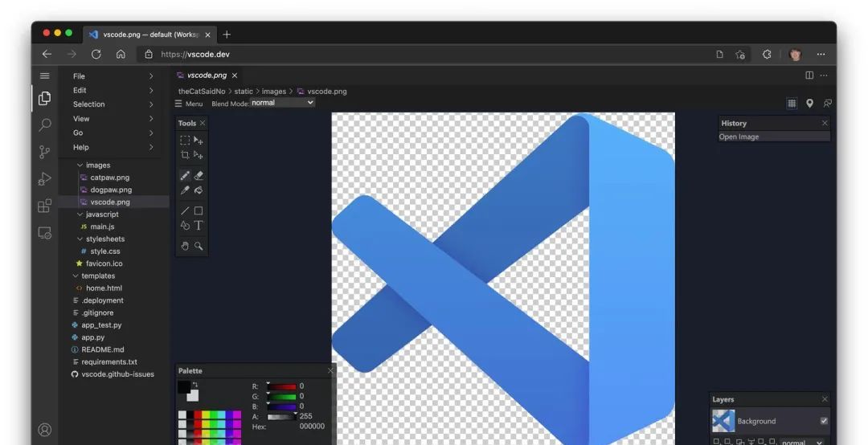The height and width of the screenshot is (445, 868).
Task: Open the Go submenu
Action: coord(113,133)
